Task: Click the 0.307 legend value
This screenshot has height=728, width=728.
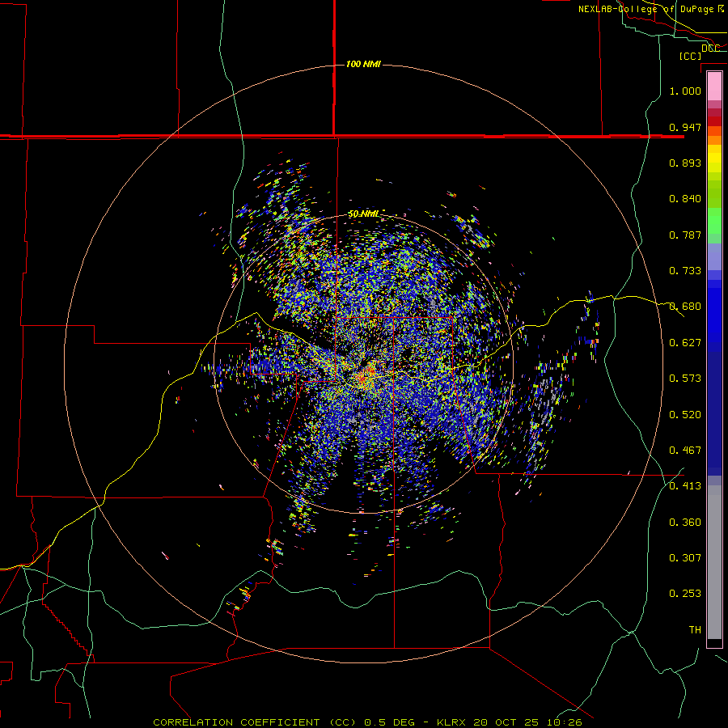Action: coord(685,558)
